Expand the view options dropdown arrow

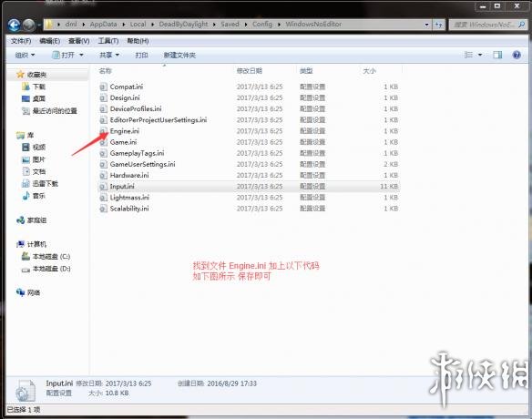480,55
